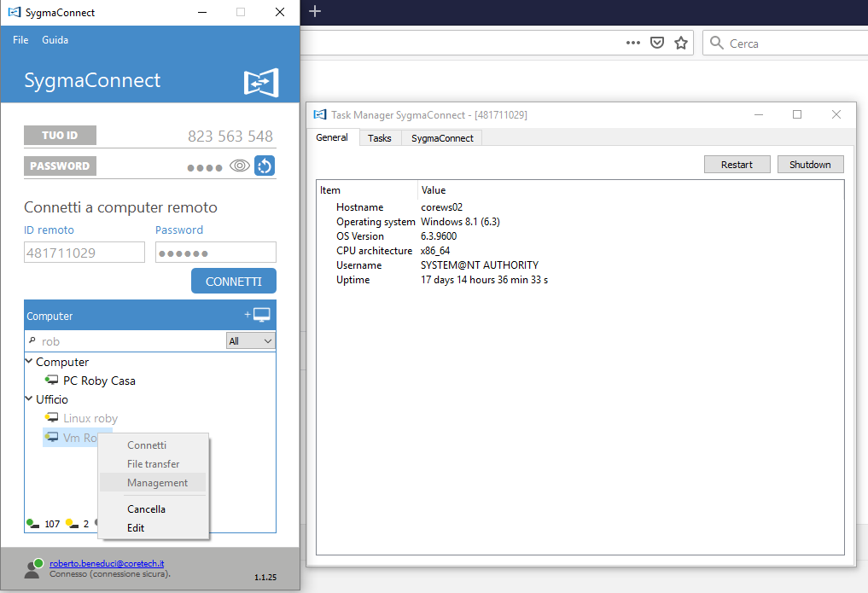Click the Vm Ro computer icon
The height and width of the screenshot is (593, 868).
[51, 437]
